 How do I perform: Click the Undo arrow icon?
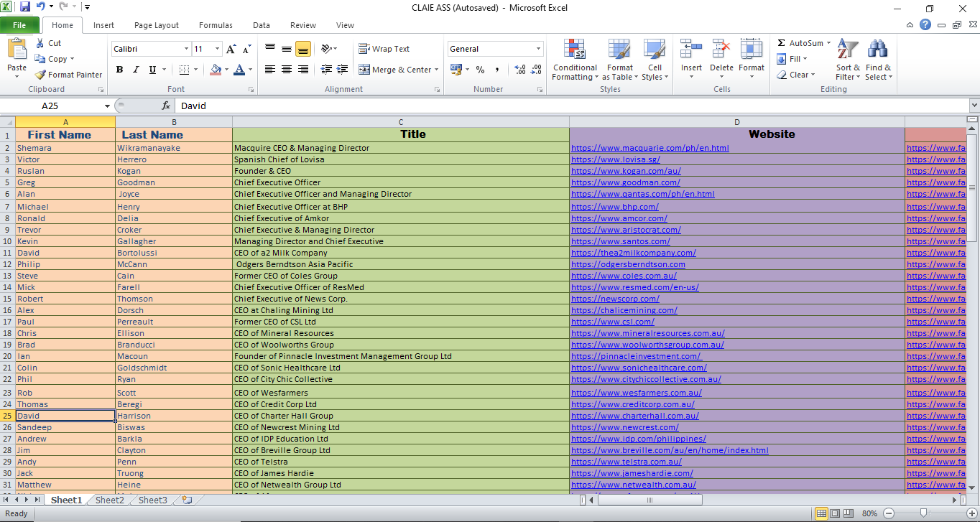pyautogui.click(x=41, y=7)
